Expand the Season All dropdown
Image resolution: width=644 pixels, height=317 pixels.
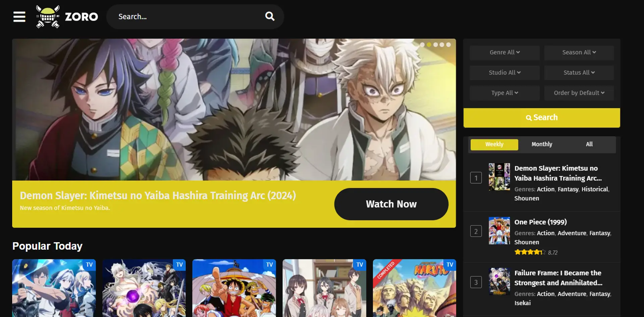[579, 53]
